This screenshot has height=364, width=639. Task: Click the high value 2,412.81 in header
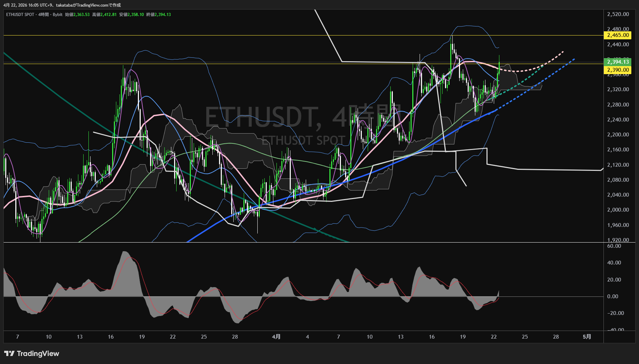[x=108, y=15]
